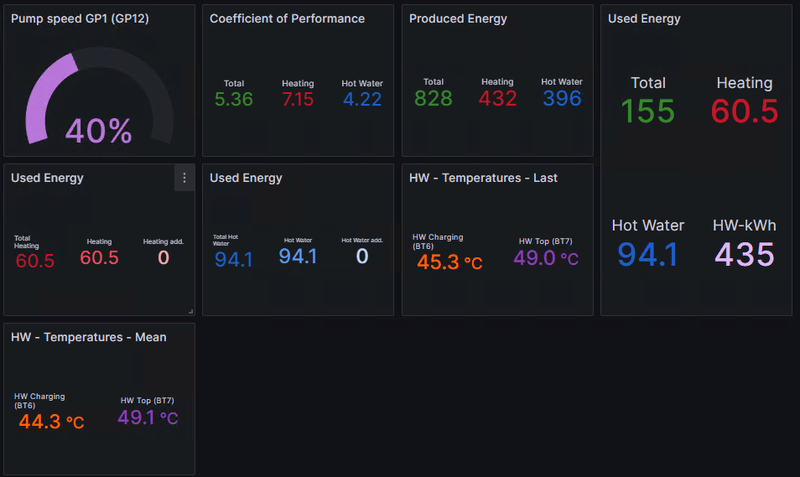The image size is (800, 477).
Task: Click the Produced Energy Total value 828
Action: pyautogui.click(x=433, y=98)
